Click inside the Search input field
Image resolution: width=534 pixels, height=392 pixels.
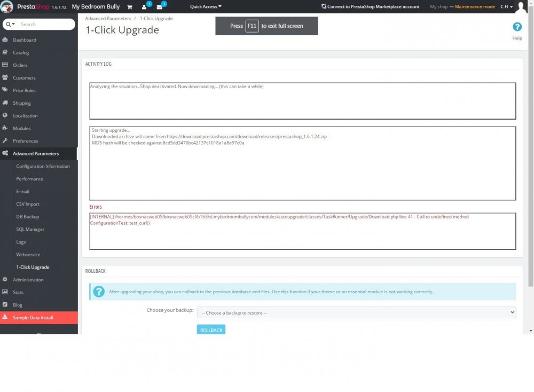click(46, 24)
